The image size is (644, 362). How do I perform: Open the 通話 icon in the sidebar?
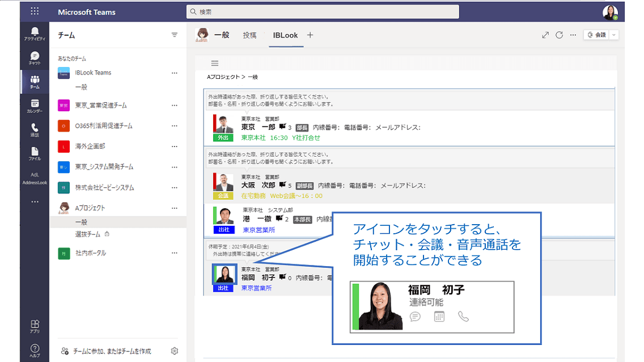(35, 129)
